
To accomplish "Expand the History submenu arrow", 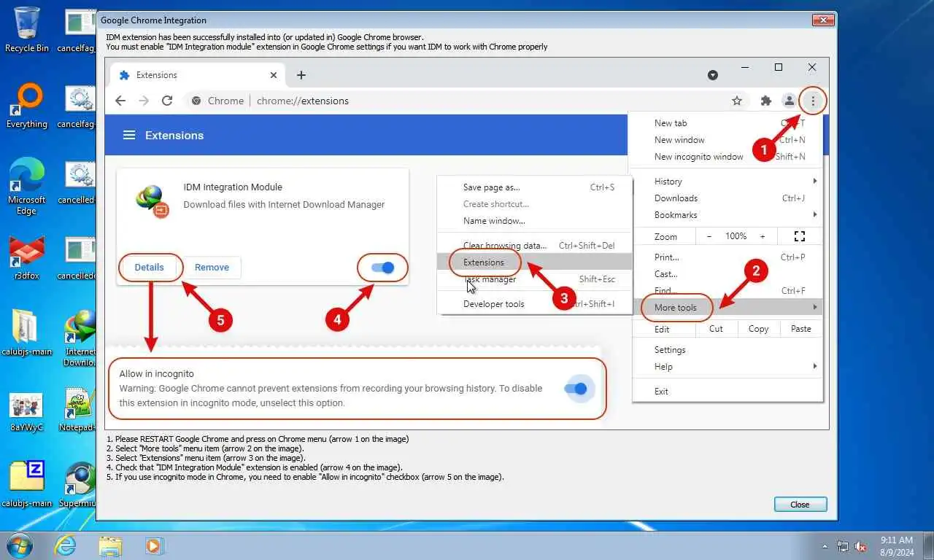I will pos(815,181).
